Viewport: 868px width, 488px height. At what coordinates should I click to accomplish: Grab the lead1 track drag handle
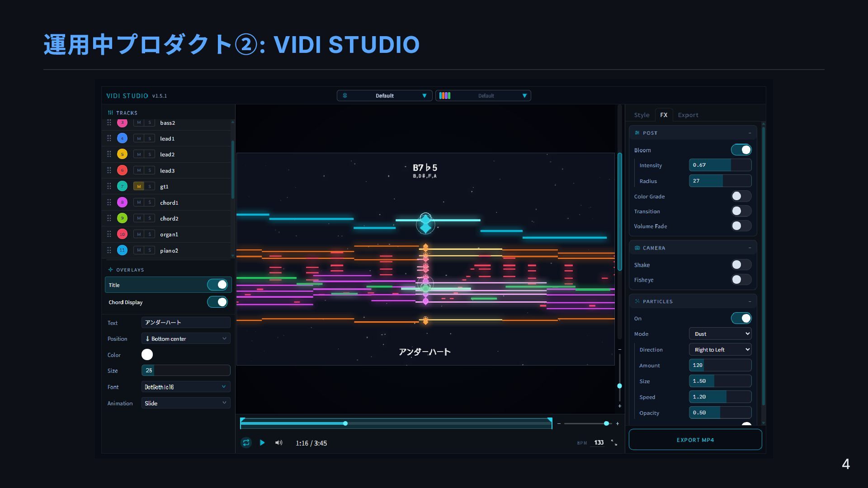pos(109,138)
